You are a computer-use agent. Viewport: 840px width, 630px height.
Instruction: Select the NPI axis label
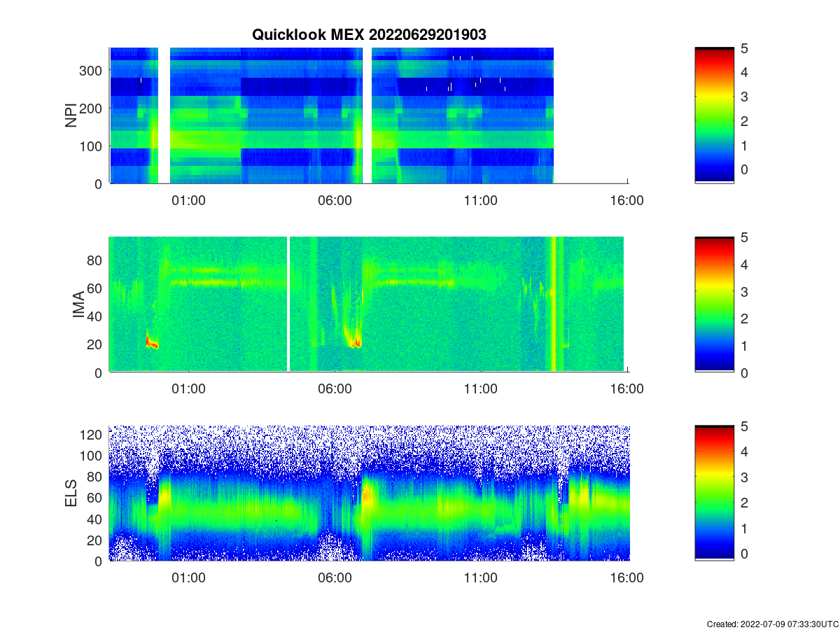point(71,115)
